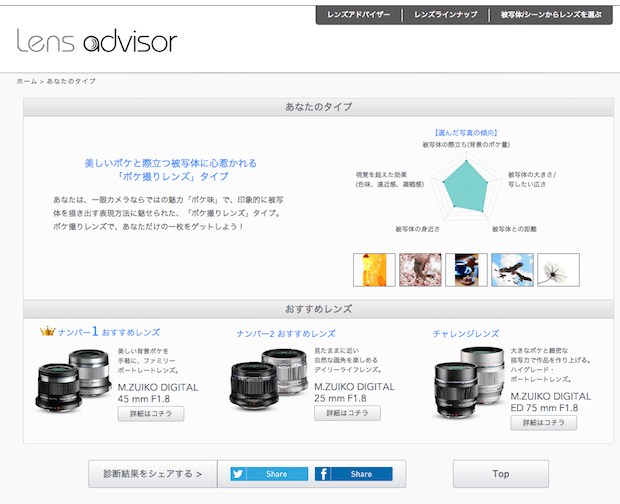Click the おすすめレンズ section header
The image size is (620, 504).
(319, 309)
